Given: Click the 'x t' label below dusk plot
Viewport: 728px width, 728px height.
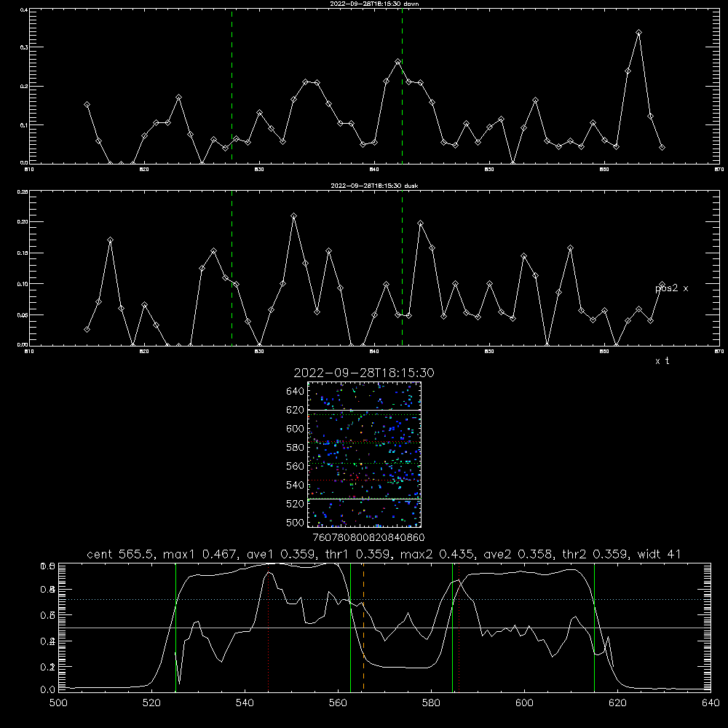Looking at the screenshot, I should (x=662, y=361).
